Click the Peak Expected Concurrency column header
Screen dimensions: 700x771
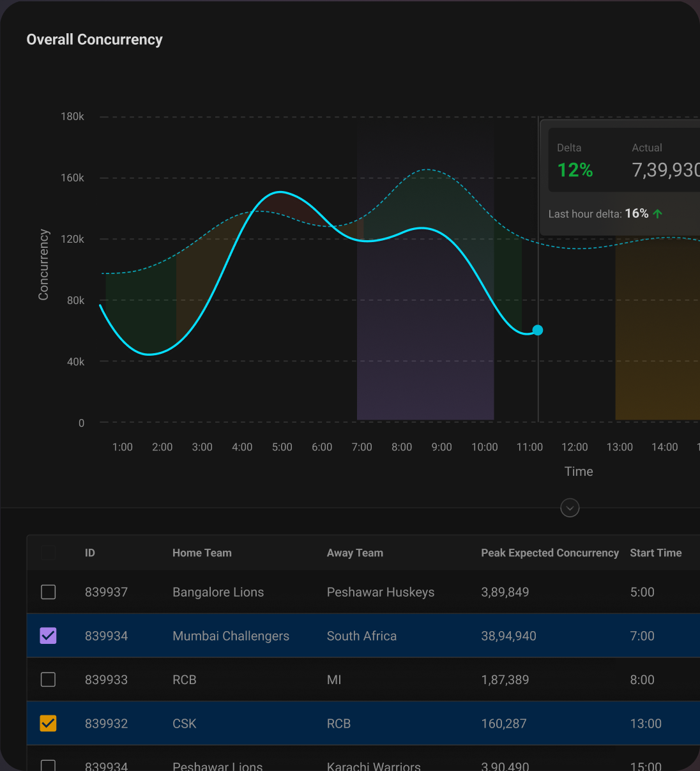click(x=550, y=553)
